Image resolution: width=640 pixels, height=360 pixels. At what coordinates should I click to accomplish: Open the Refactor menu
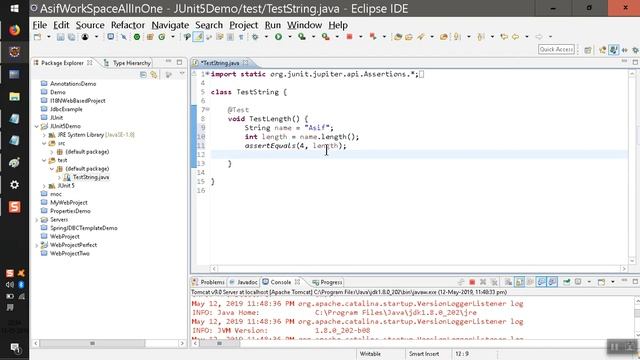pyautogui.click(x=128, y=25)
